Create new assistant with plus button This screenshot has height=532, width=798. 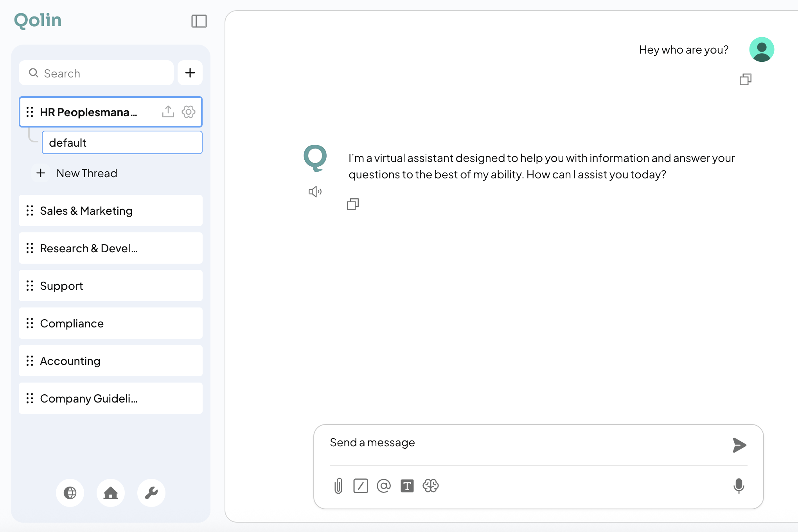(x=190, y=73)
